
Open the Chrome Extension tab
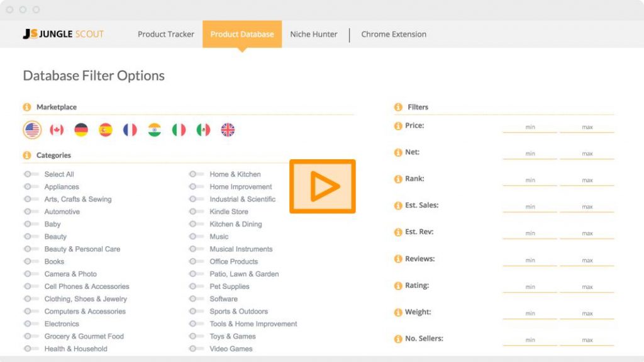(x=394, y=34)
